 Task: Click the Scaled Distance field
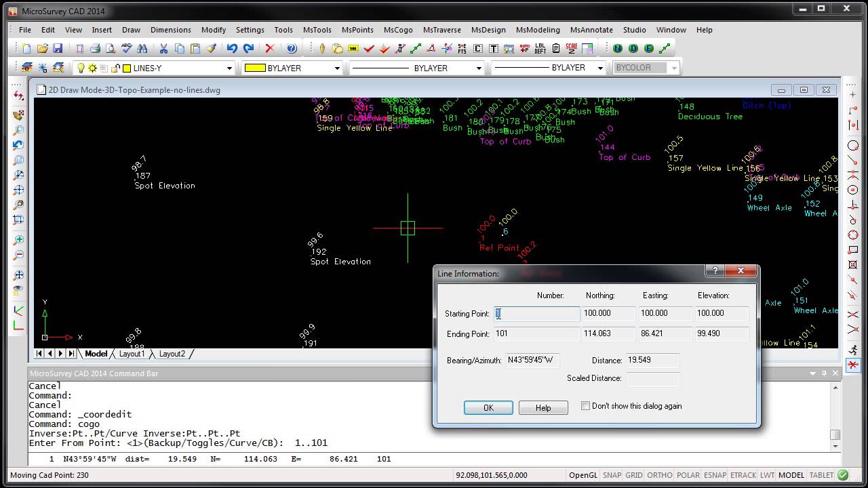pos(652,378)
